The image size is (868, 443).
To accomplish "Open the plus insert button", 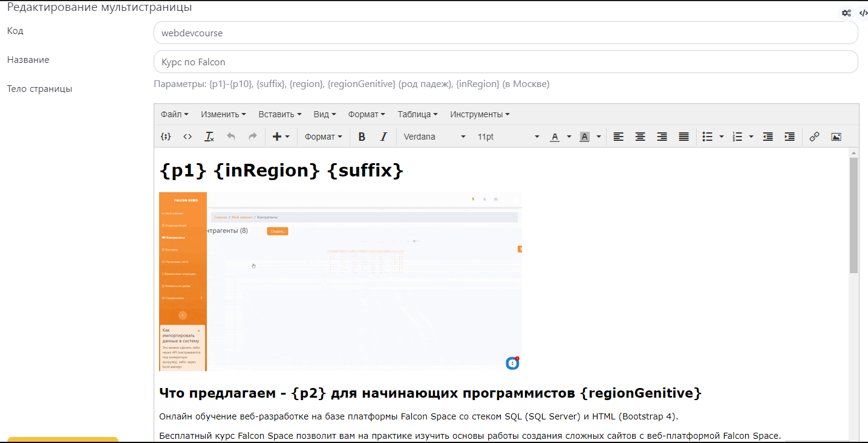I will (x=281, y=137).
